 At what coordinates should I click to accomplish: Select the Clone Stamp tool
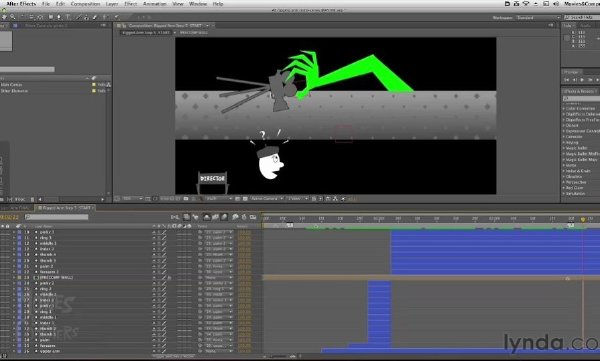coord(86,17)
